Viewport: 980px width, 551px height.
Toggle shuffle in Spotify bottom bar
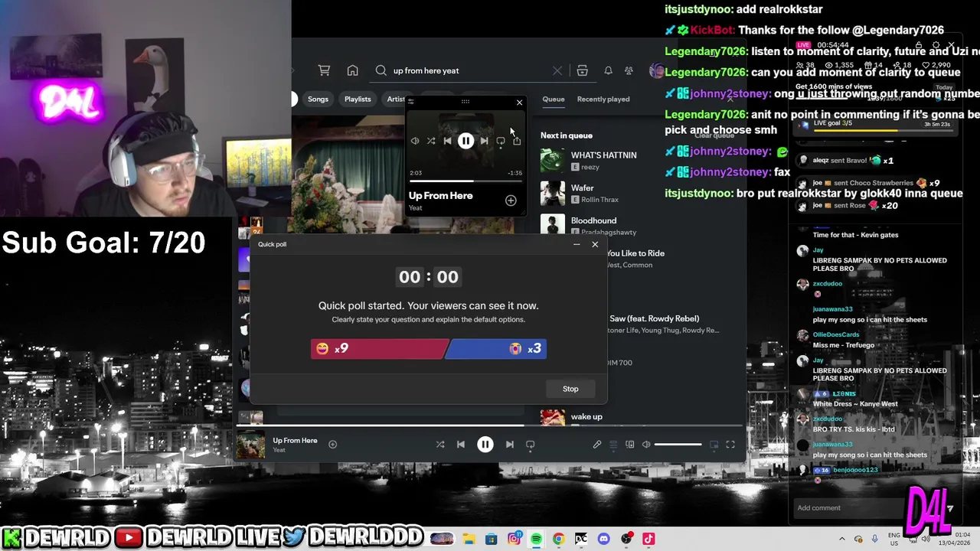[440, 444]
